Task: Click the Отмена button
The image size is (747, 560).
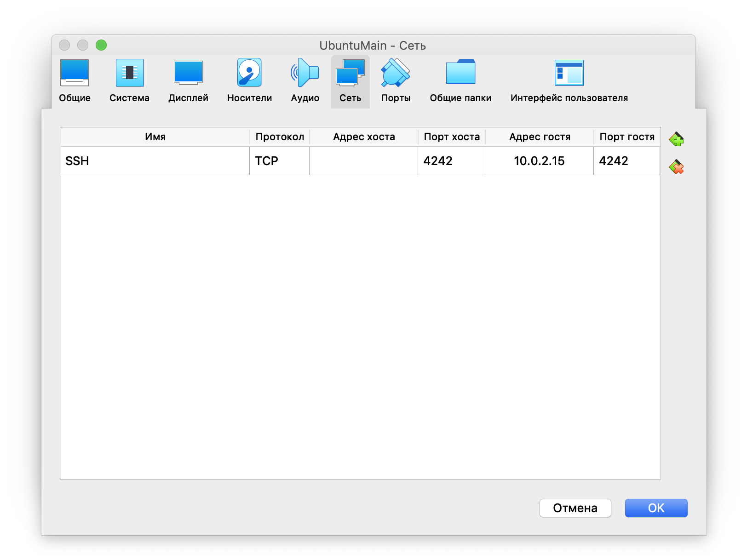Action: click(x=575, y=508)
